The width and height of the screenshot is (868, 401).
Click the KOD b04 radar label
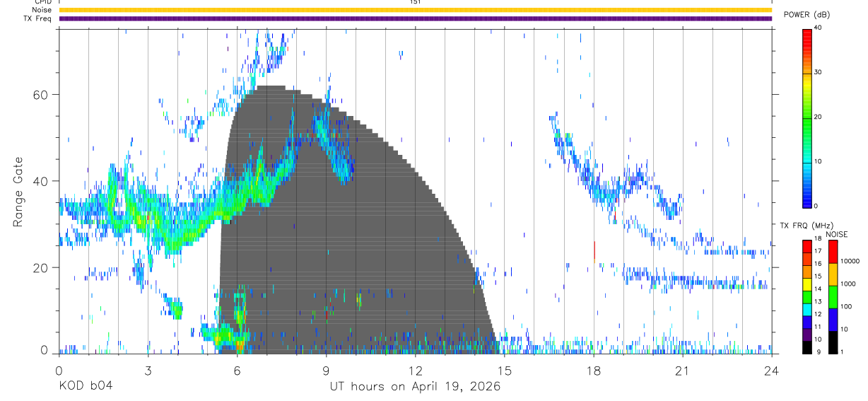[x=86, y=386]
